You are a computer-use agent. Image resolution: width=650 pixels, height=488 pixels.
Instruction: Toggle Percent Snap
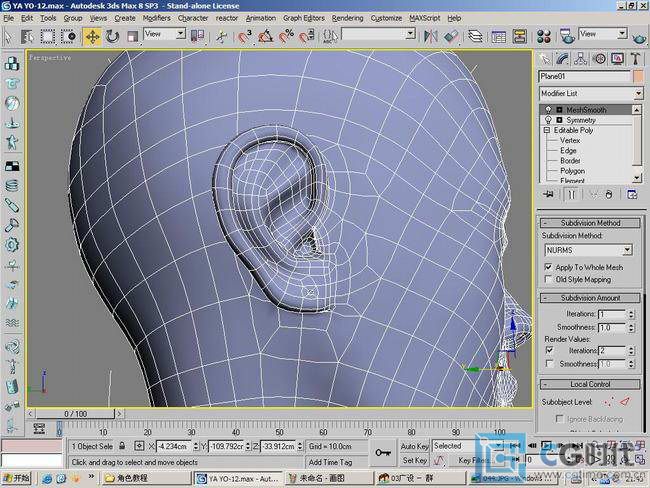[286, 36]
